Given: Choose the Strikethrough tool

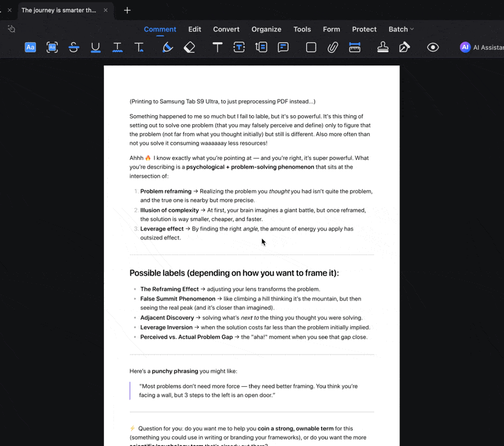Looking at the screenshot, I should click(x=74, y=47).
